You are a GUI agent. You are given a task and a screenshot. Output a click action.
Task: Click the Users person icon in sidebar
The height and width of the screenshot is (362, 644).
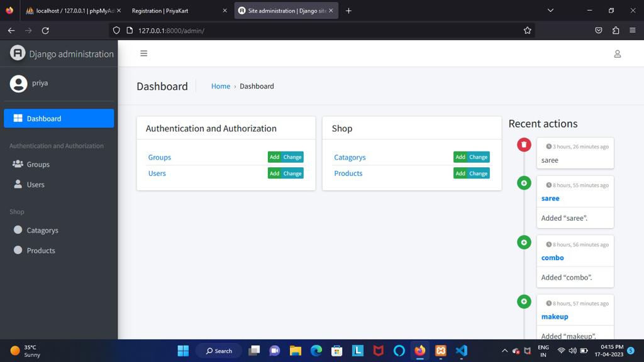click(19, 184)
